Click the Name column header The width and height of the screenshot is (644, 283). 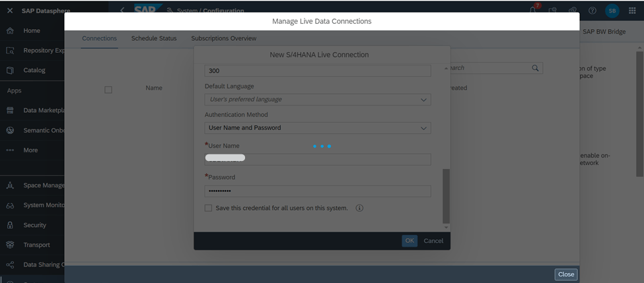click(154, 88)
